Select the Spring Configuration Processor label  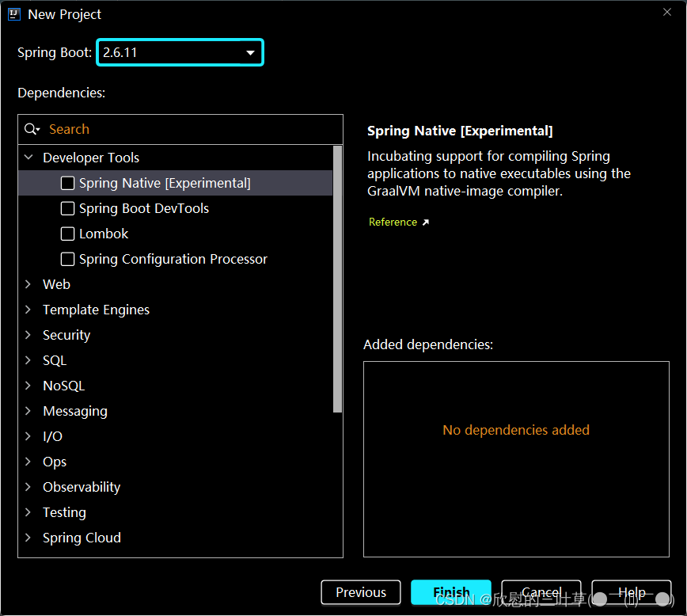[173, 259]
